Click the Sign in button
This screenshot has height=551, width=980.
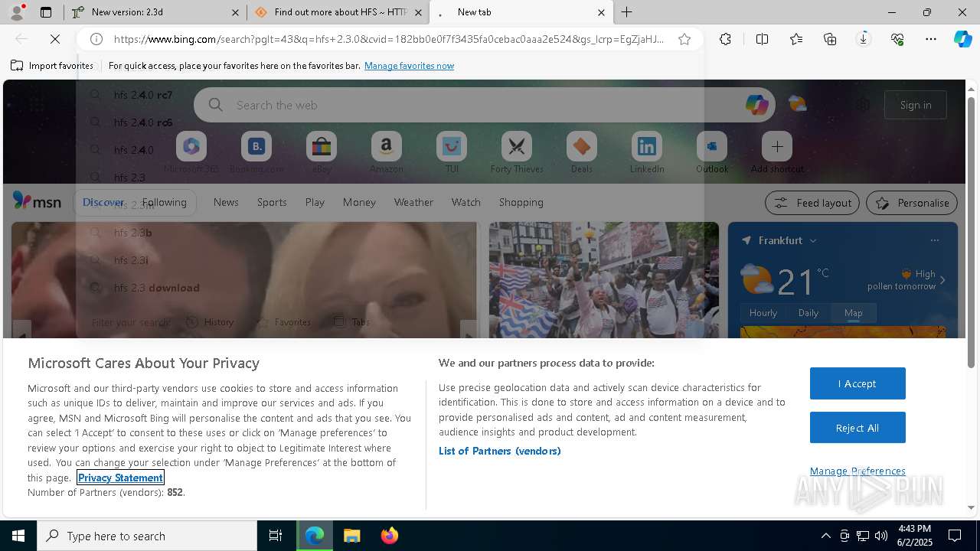916,105
